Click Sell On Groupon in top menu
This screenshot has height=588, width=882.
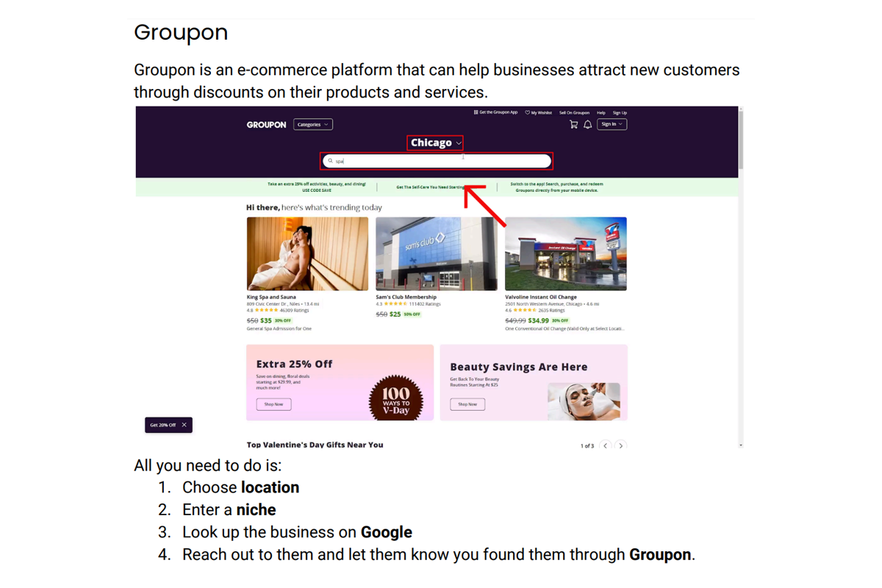(574, 112)
